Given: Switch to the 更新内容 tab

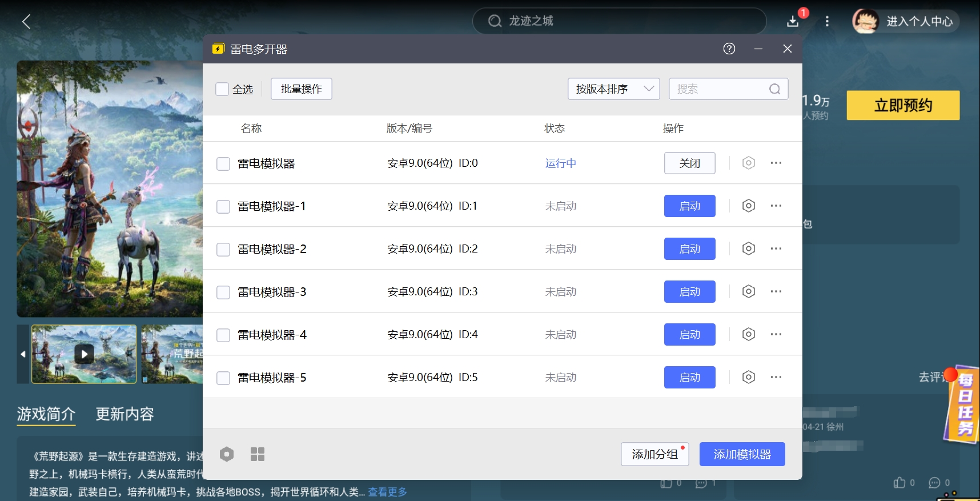Looking at the screenshot, I should pyautogui.click(x=124, y=414).
